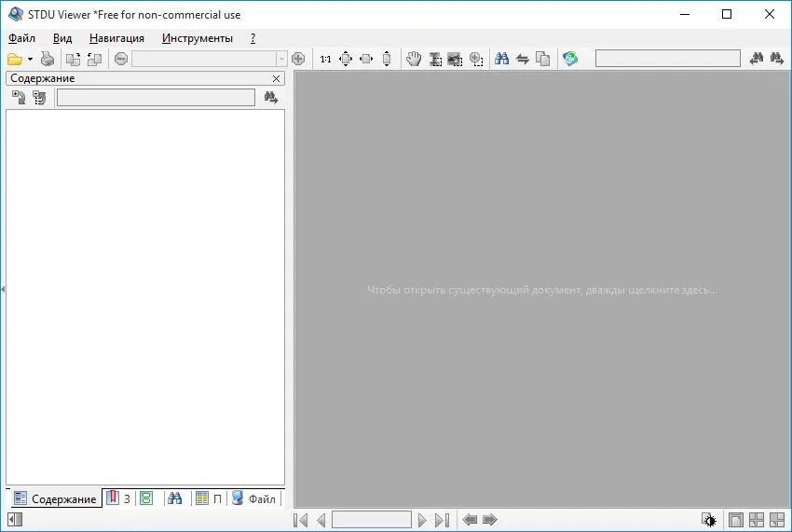Activate the Zoom selection tool
This screenshot has height=532, width=792.
coord(476,59)
